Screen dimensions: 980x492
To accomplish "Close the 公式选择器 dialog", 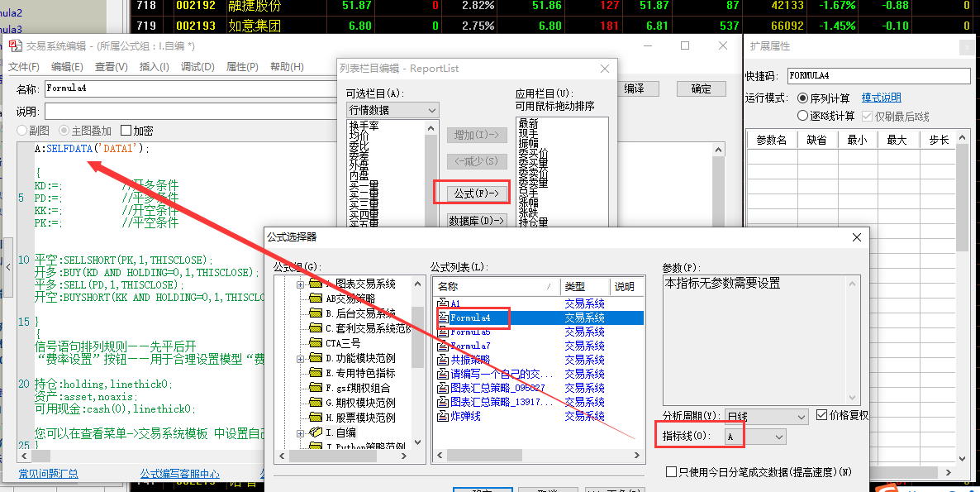I will tap(856, 237).
